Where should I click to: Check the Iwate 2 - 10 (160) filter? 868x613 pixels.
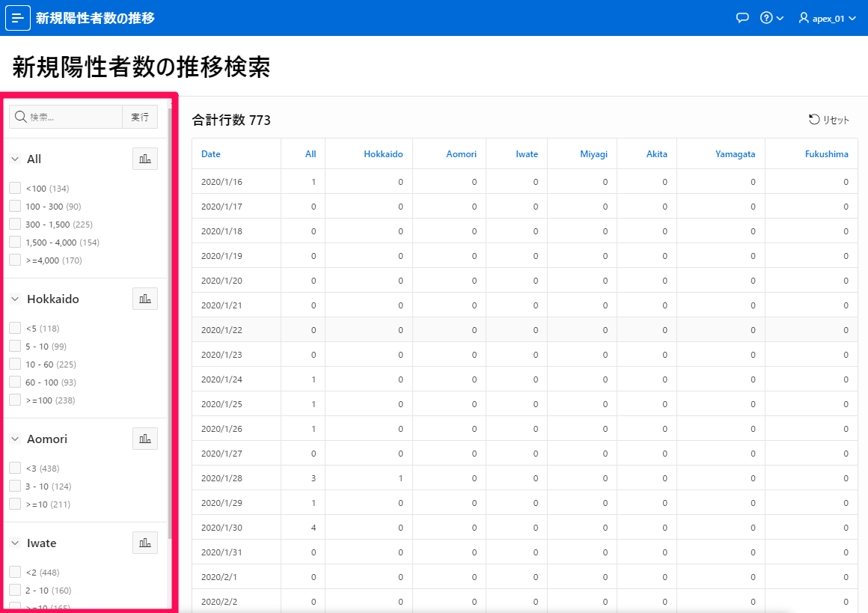(15, 591)
